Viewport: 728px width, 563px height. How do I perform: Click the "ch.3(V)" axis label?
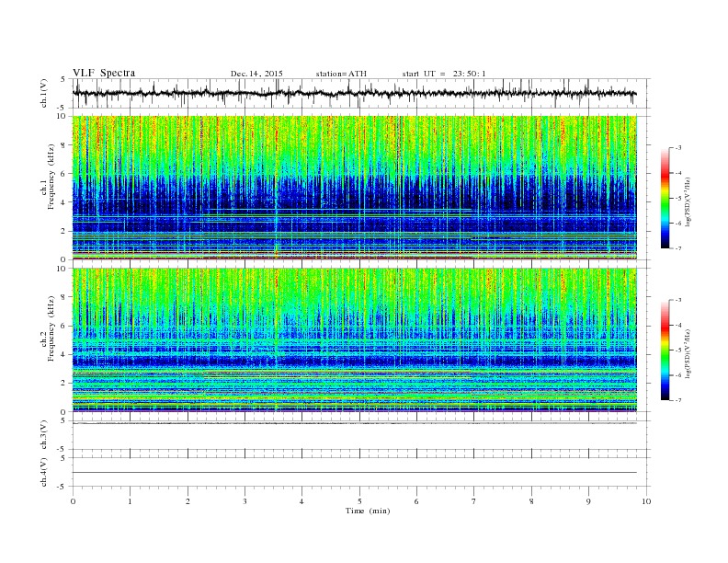point(44,435)
